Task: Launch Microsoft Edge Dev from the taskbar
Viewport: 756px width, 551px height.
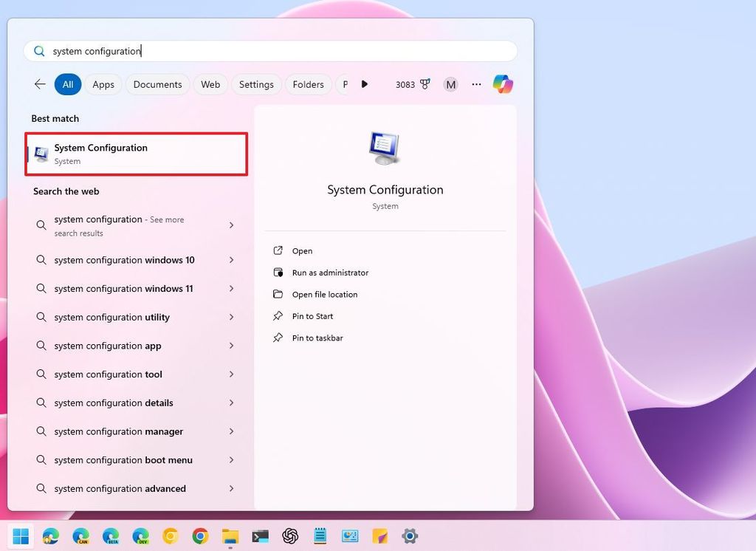Action: (x=140, y=535)
